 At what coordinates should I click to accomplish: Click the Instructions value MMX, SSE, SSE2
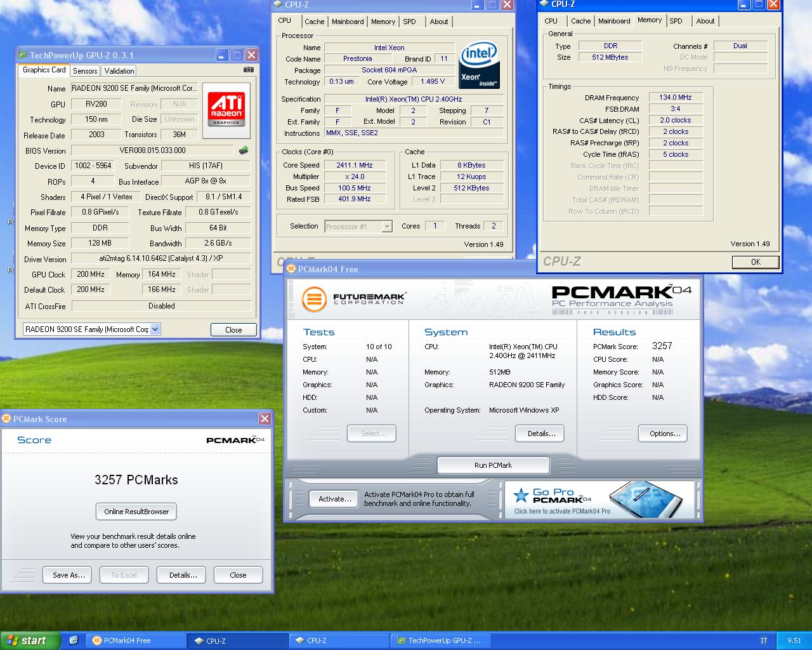click(414, 133)
